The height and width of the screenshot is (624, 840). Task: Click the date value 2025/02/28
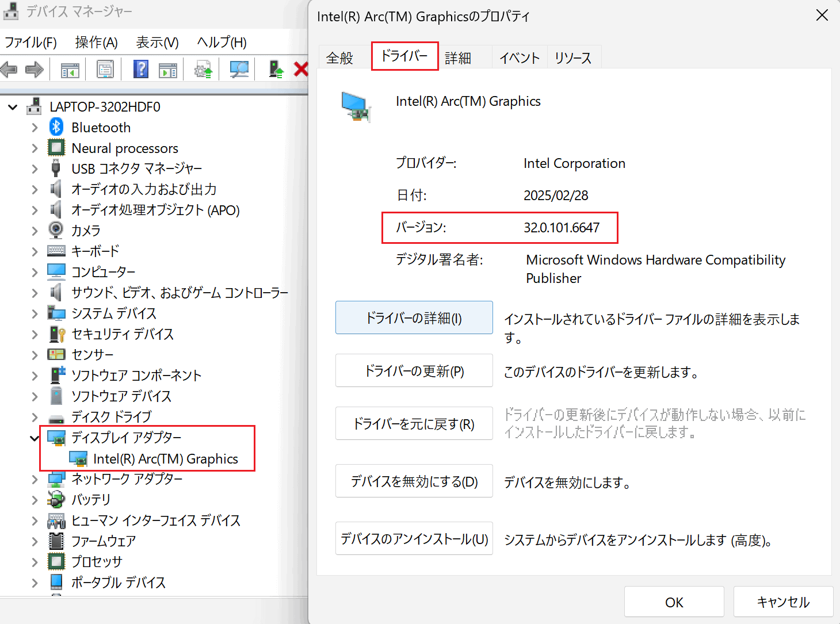pyautogui.click(x=556, y=196)
